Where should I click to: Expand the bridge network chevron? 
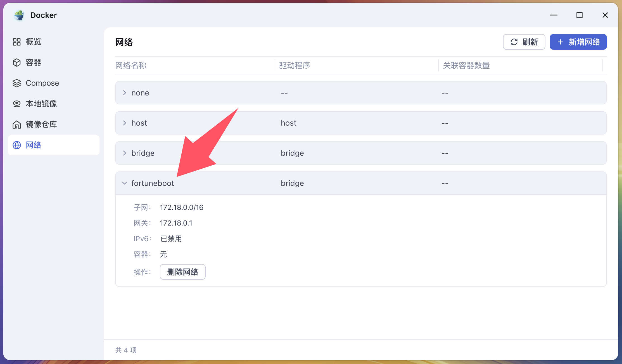pyautogui.click(x=125, y=153)
